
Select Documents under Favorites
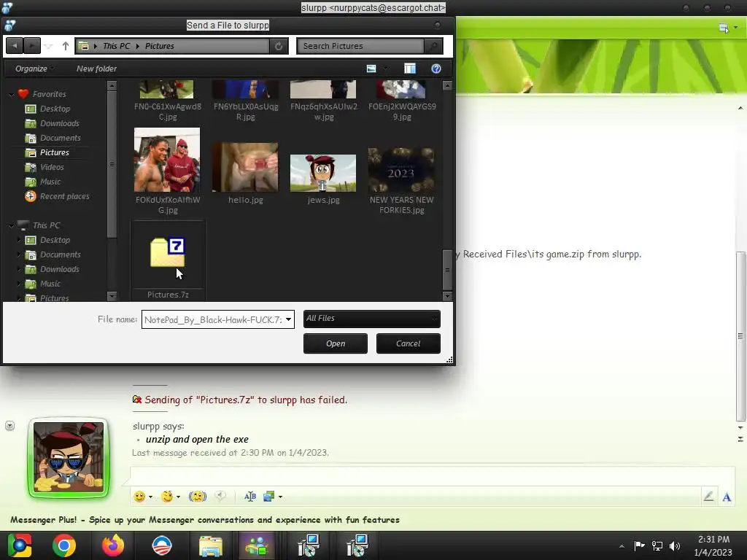click(x=53, y=138)
